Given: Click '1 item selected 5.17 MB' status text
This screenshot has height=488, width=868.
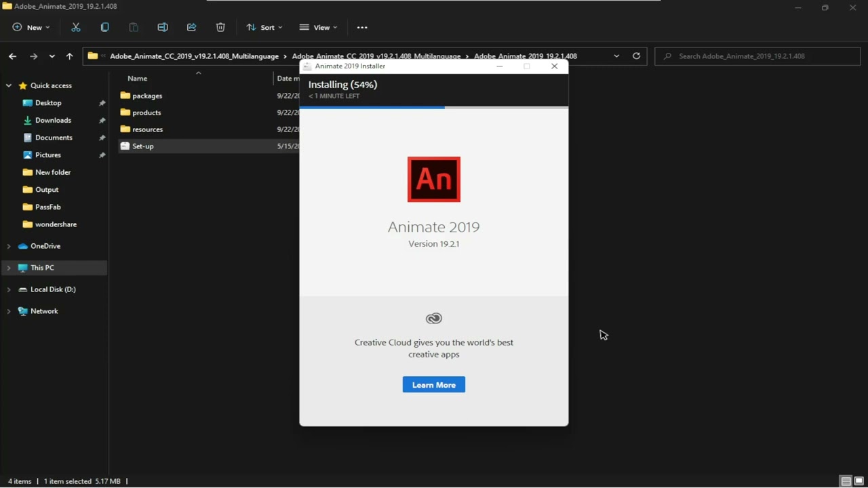Looking at the screenshot, I should [x=82, y=481].
